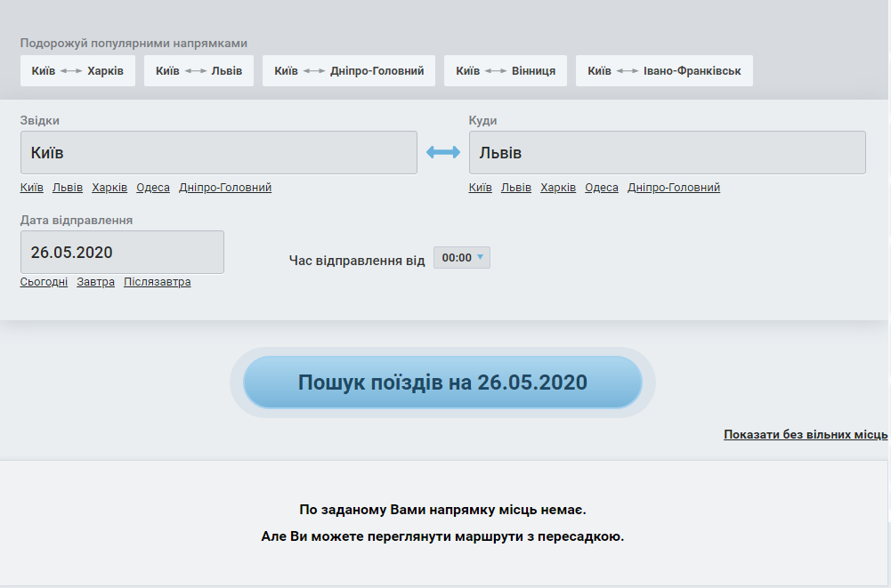This screenshot has height=588, width=891.
Task: Select the Київ — Львів popular route
Action: click(x=198, y=70)
